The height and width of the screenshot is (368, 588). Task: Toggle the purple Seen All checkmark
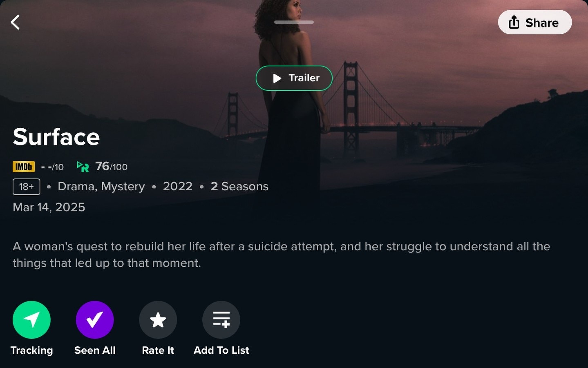(x=95, y=320)
